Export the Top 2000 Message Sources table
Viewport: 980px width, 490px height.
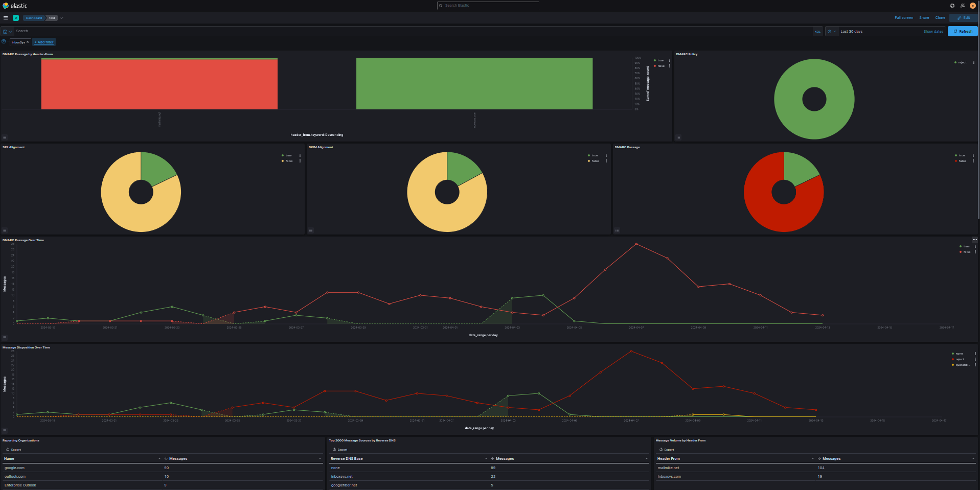point(340,450)
